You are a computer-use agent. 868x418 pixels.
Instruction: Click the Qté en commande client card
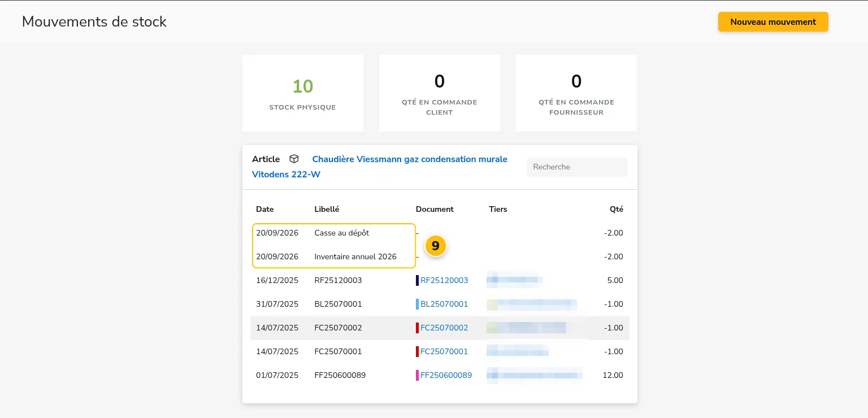pos(440,93)
